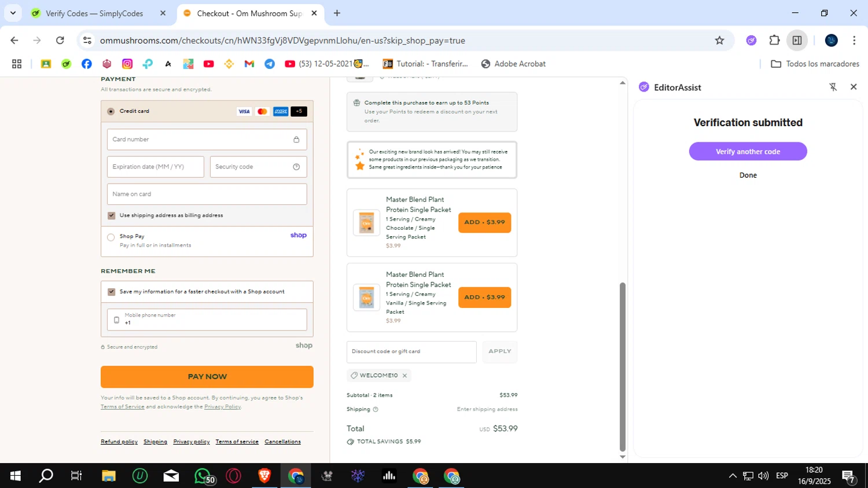Bookmark this page with the star icon
Image resolution: width=868 pixels, height=488 pixels.
coord(719,41)
